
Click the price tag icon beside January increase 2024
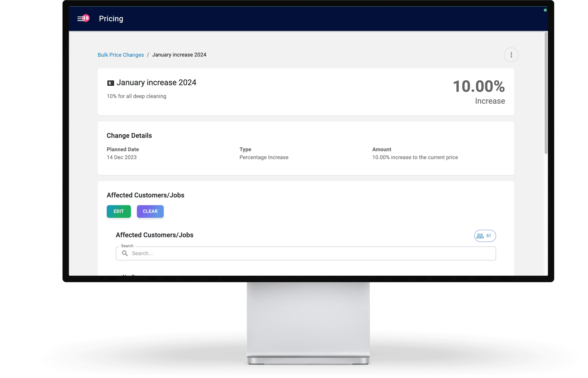[111, 83]
